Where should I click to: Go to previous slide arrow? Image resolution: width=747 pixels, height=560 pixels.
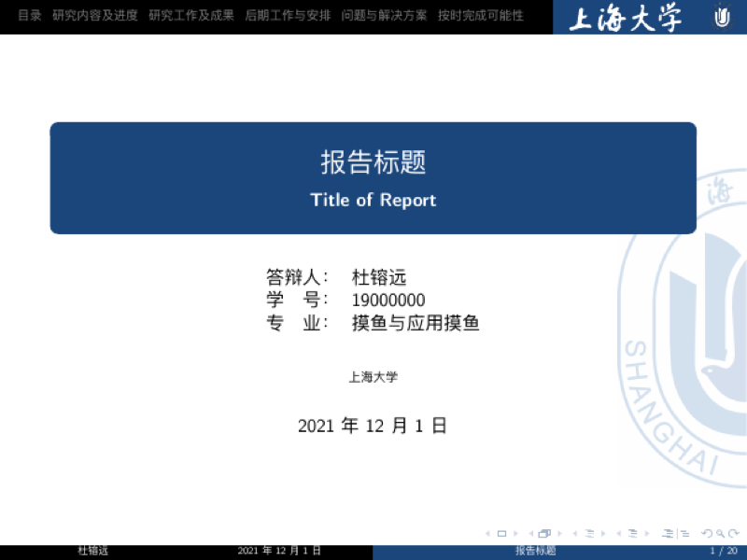487,533
